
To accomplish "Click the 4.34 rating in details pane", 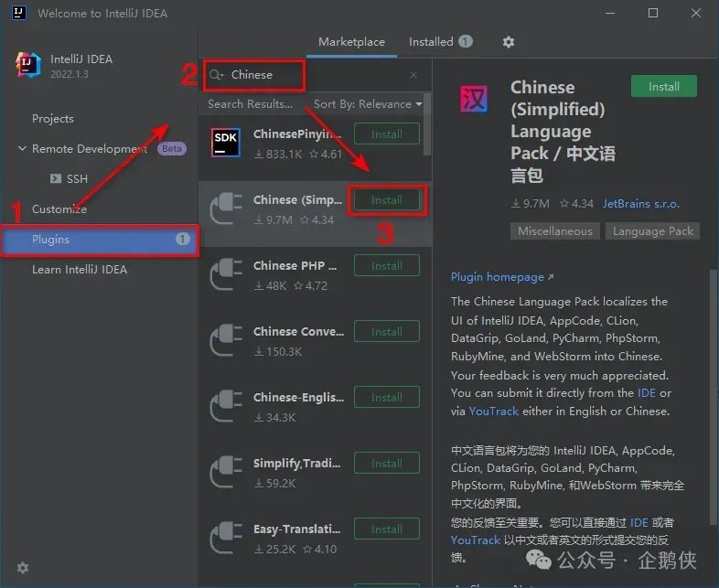I will 577,204.
